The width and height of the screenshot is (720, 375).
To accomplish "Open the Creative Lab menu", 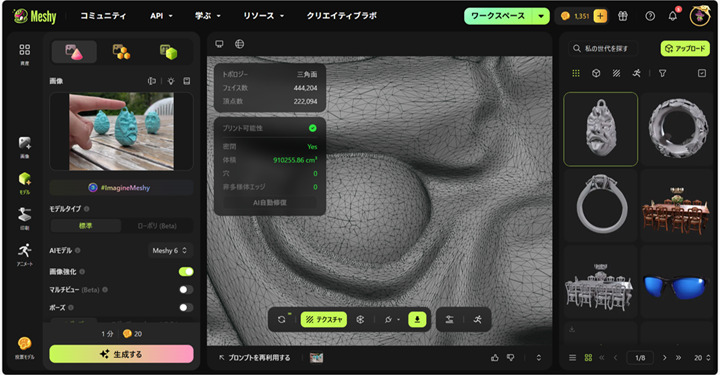I will tap(342, 16).
